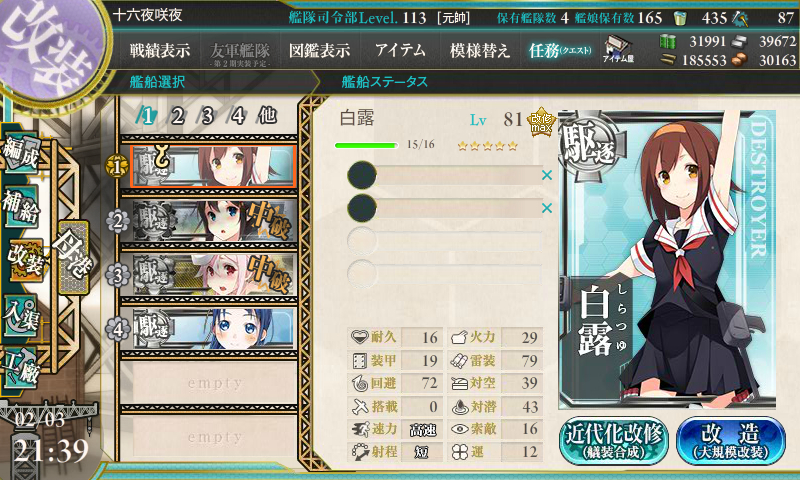Open the 補給 resupply sidebar icon
The width and height of the screenshot is (800, 480).
(x=20, y=207)
